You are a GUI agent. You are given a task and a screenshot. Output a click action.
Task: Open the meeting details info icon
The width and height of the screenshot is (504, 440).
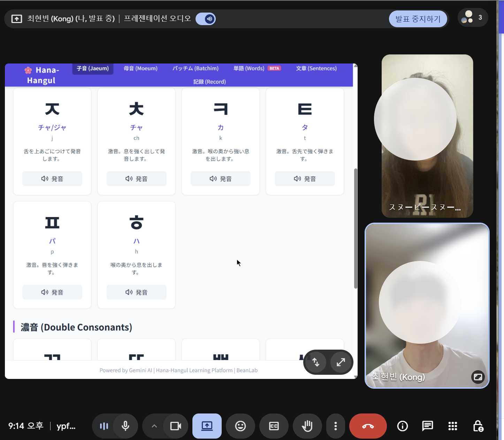point(403,426)
